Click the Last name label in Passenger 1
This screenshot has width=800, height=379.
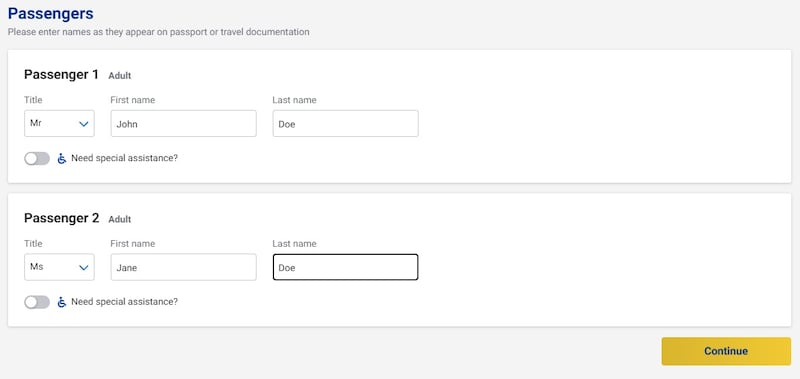click(294, 100)
